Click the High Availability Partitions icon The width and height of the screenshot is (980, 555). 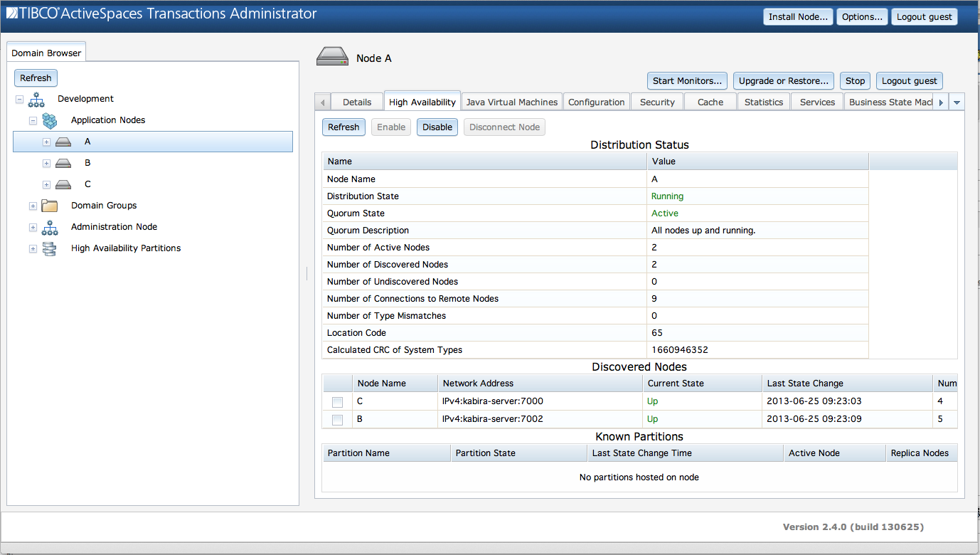pyautogui.click(x=50, y=248)
